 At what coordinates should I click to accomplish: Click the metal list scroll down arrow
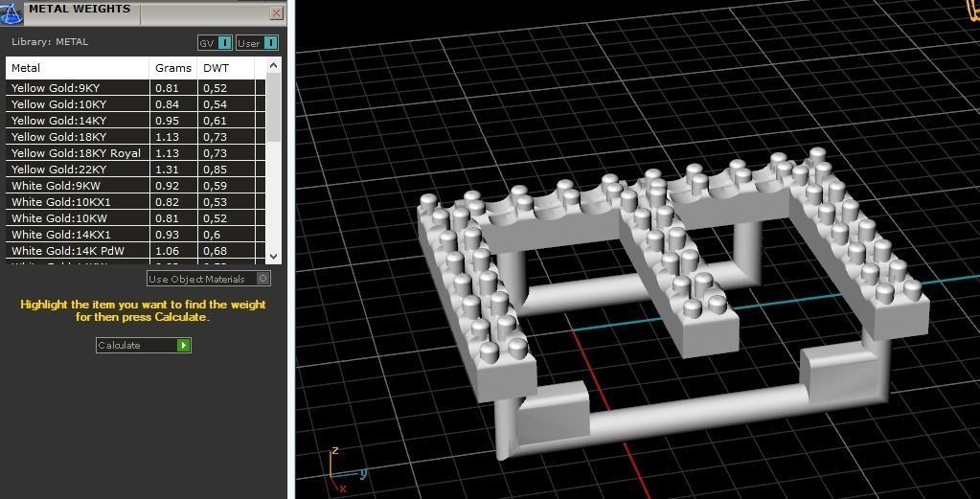click(273, 256)
